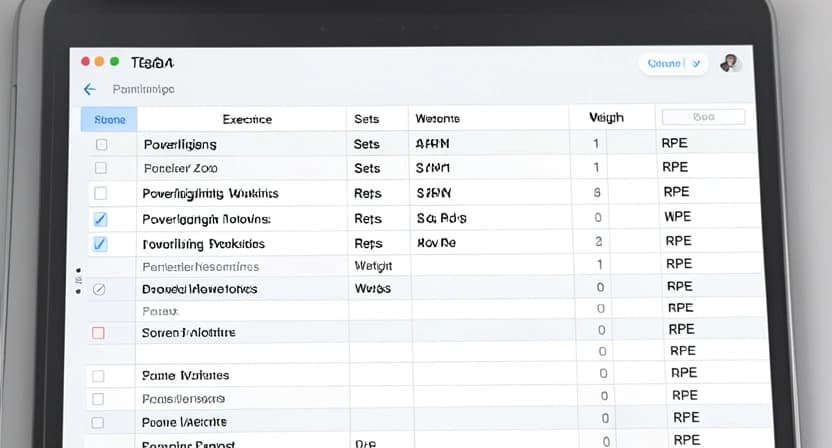Go back using the blue left arrow
832x448 pixels.
90,89
